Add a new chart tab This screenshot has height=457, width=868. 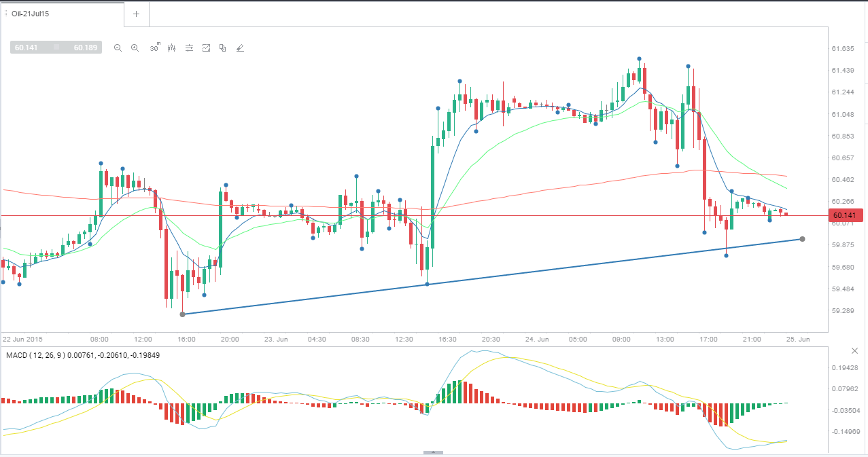pos(136,14)
